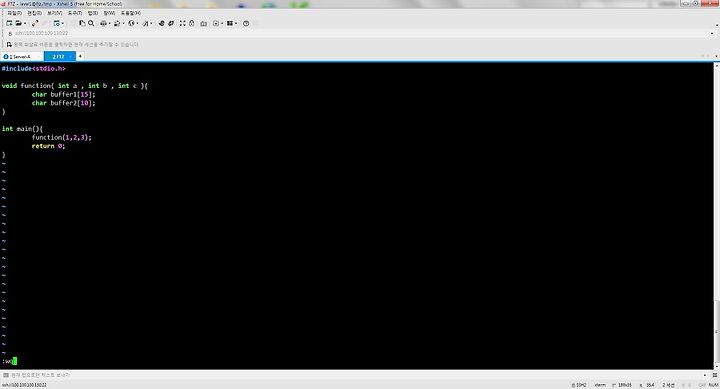
Task: Expand the Encoding dropdown arrow
Action: tap(137, 23)
